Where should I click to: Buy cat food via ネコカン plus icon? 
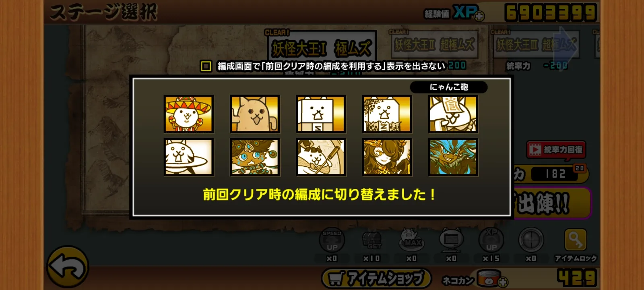(x=503, y=282)
